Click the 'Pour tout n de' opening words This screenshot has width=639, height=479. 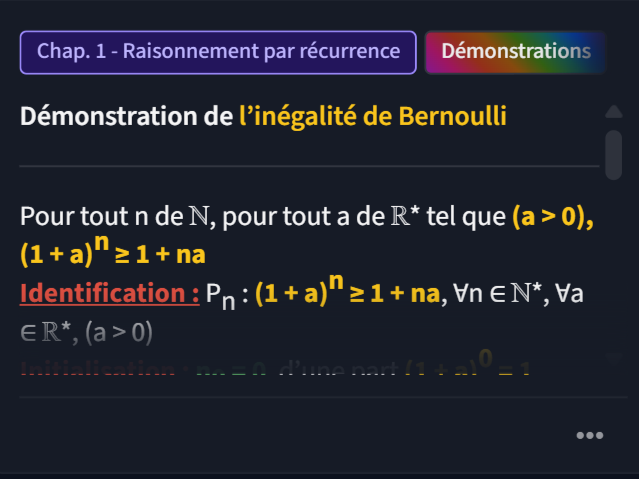pos(97,218)
